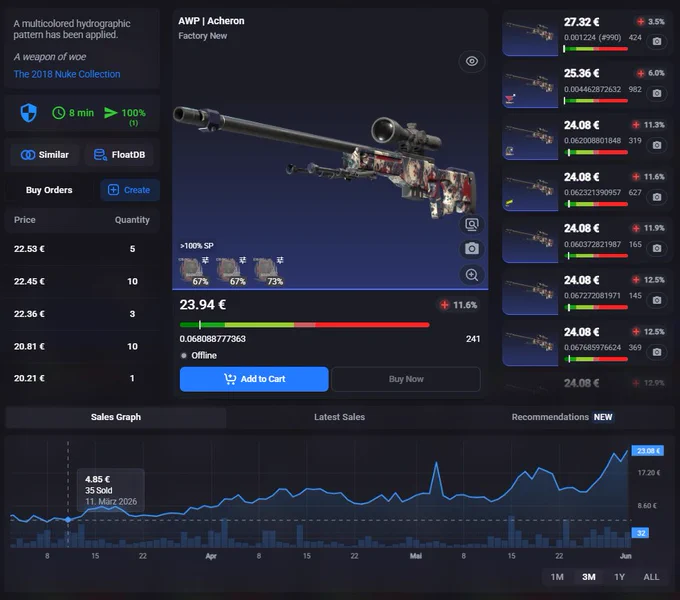The image size is (680, 600).
Task: Select the 22.53 € buy order row
Action: click(82, 249)
